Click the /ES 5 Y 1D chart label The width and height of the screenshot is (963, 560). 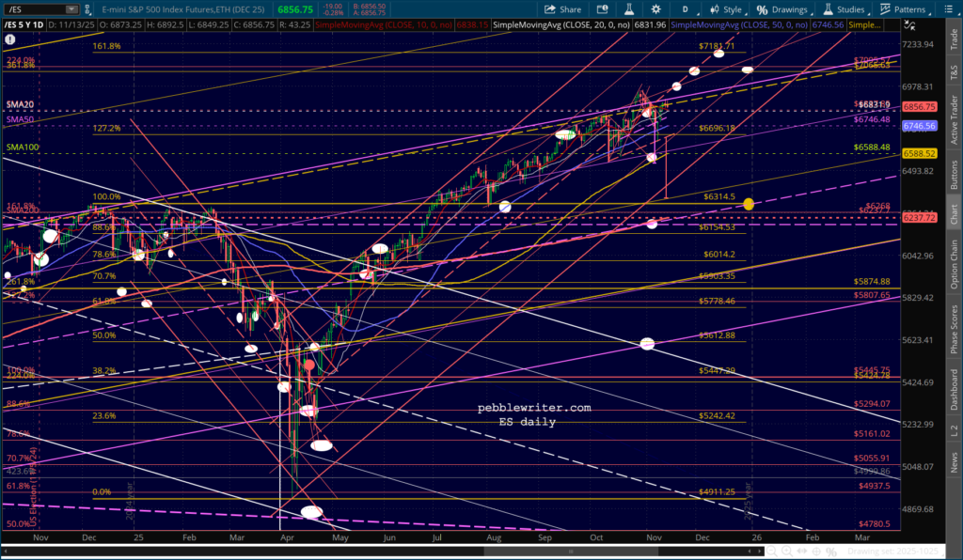coord(24,25)
